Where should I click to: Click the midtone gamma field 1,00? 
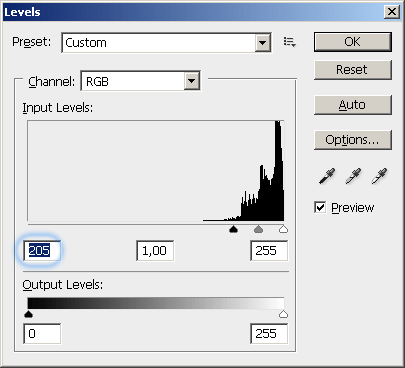155,251
